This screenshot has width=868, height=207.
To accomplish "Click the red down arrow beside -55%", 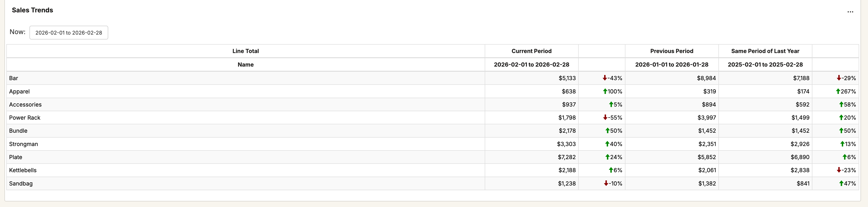I will 605,118.
